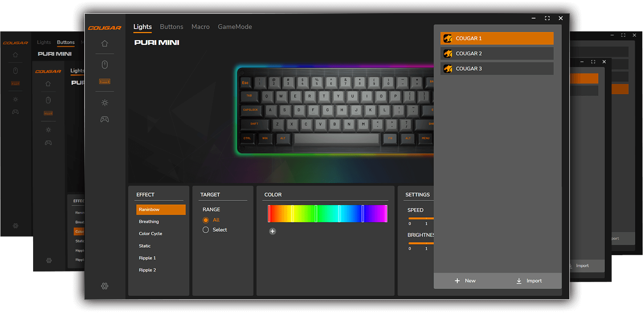Click the CAPSLOCK key on the keyboard preview
644x313 pixels.
coord(251,110)
